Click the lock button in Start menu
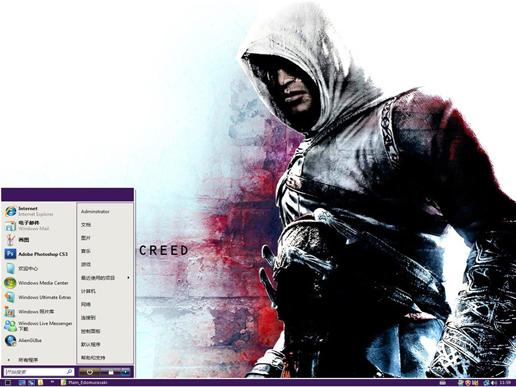 pyautogui.click(x=111, y=372)
